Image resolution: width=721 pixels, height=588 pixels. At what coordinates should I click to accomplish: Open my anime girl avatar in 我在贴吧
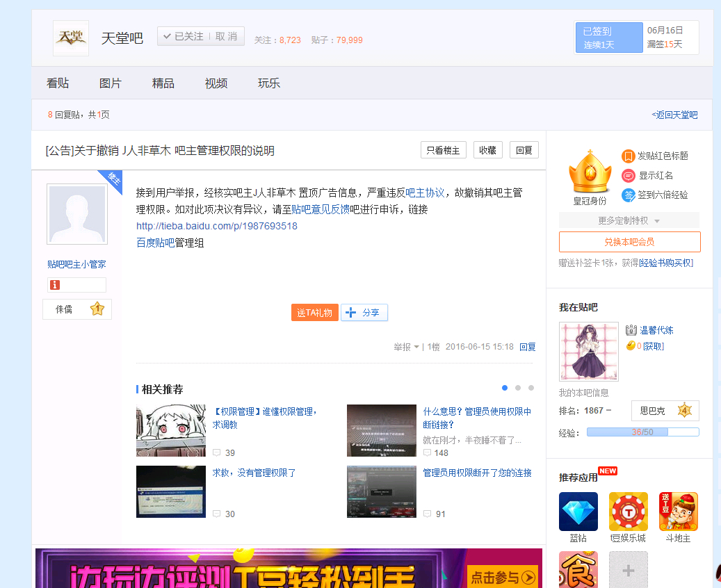(x=589, y=352)
